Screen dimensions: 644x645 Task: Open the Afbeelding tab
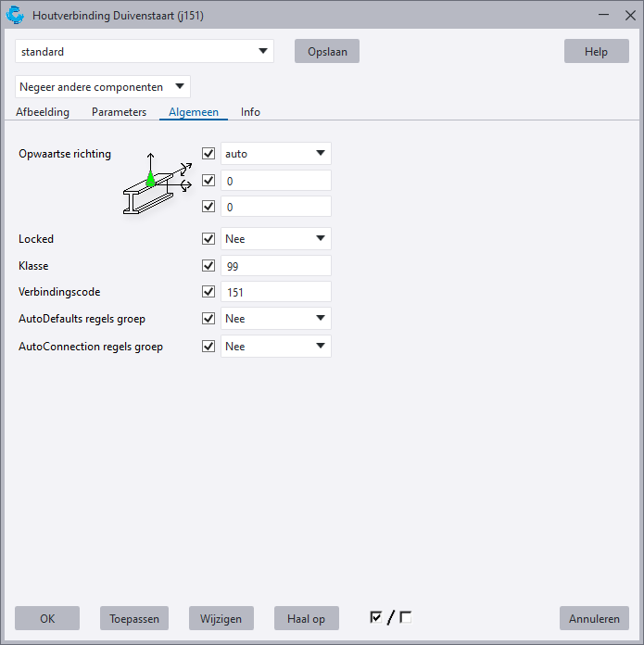pos(43,112)
